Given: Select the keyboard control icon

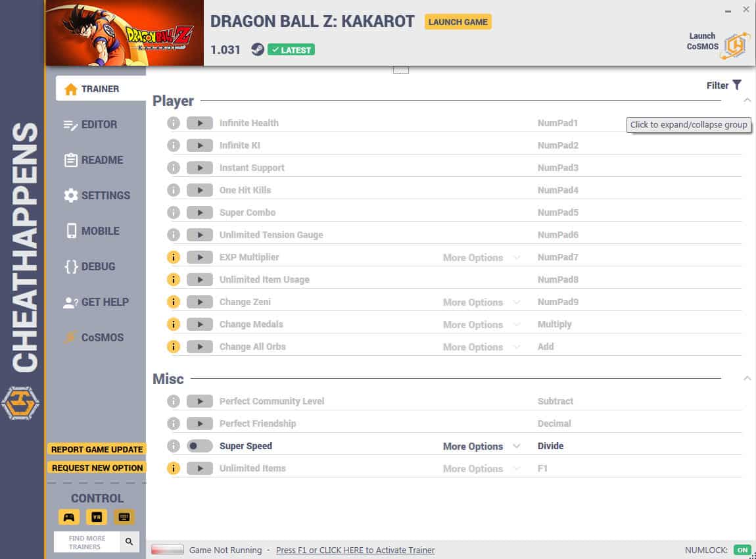Looking at the screenshot, I should [x=124, y=517].
